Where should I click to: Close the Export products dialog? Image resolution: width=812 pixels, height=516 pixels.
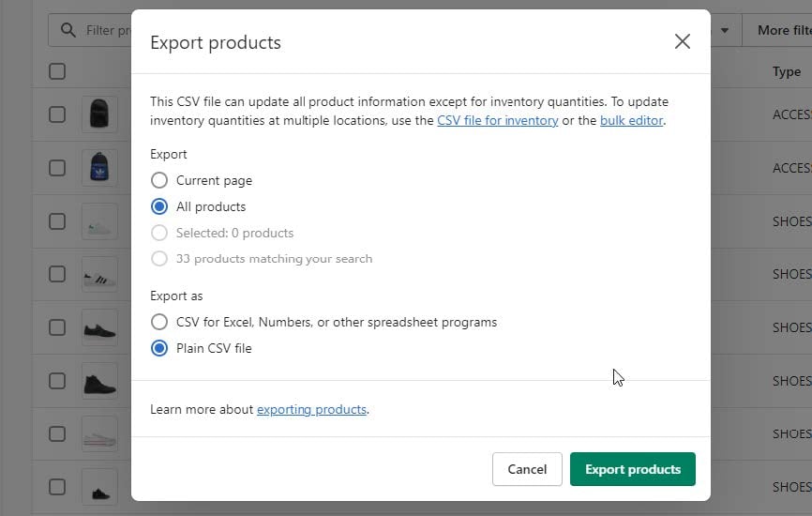tap(682, 41)
